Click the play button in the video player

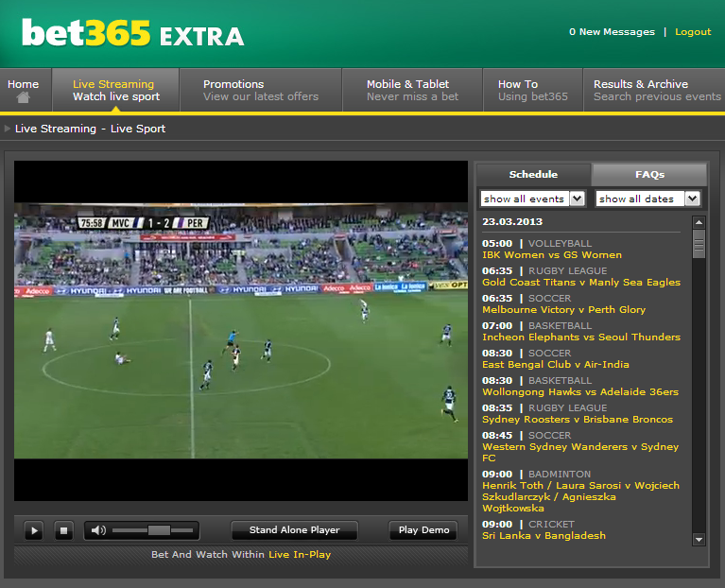[34, 530]
